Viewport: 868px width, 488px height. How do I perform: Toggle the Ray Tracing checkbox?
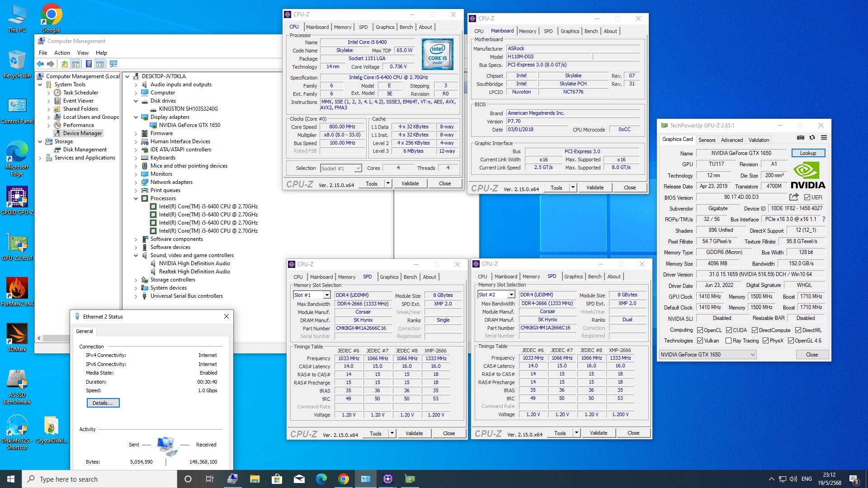[x=728, y=341]
